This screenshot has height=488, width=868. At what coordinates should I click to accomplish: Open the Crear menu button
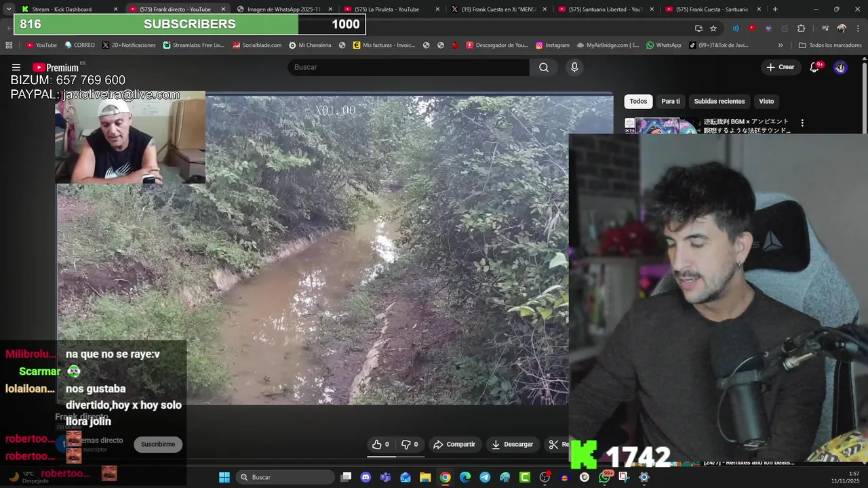tap(780, 67)
